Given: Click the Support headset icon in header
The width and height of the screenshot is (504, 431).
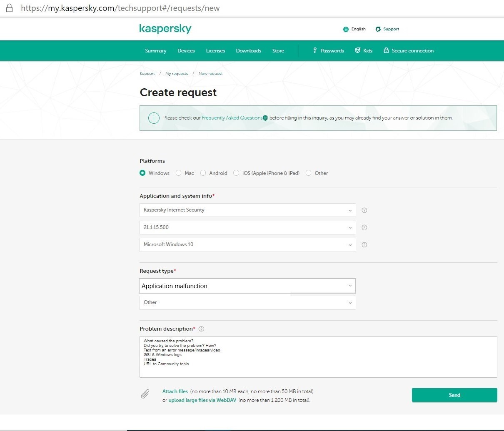Looking at the screenshot, I should pos(378,29).
